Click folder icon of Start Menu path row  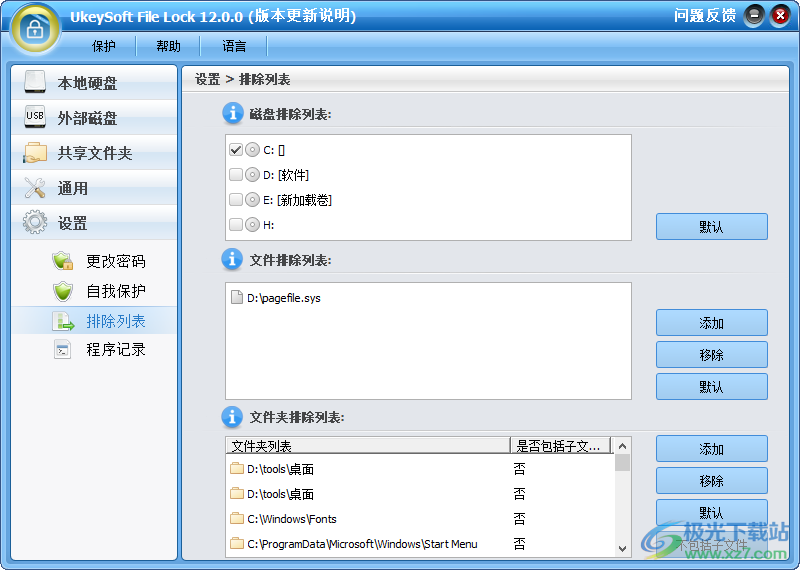point(236,543)
